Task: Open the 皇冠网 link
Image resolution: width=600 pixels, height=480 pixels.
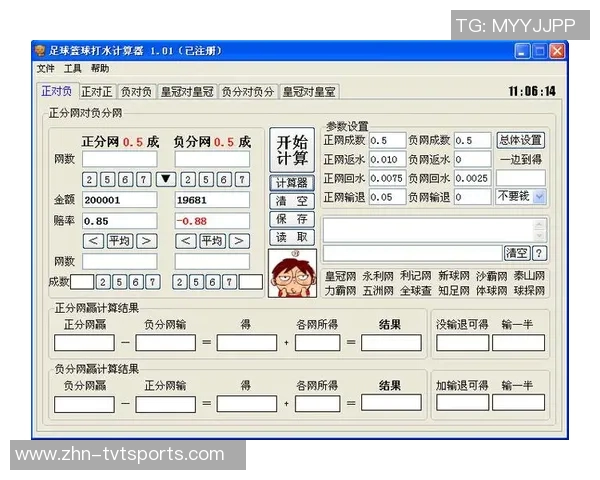Action: [340, 276]
